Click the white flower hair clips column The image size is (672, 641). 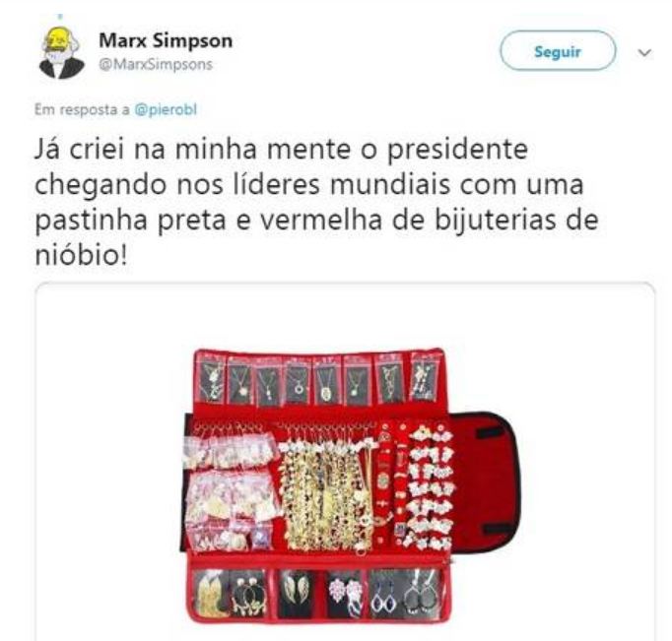(430, 488)
